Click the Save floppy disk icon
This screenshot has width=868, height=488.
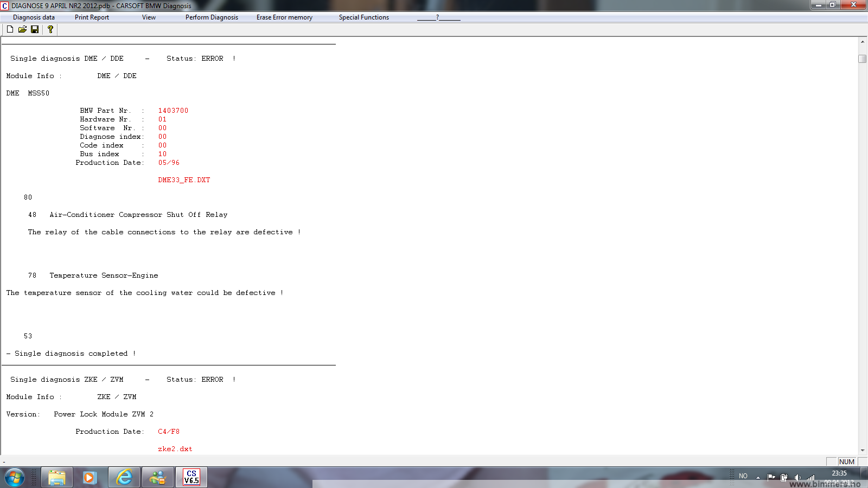point(35,29)
